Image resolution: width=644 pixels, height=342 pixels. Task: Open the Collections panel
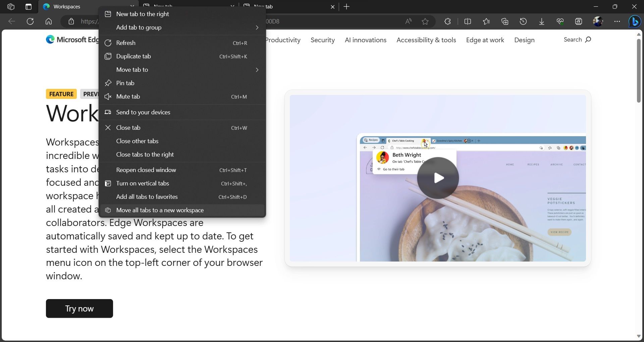tap(505, 21)
